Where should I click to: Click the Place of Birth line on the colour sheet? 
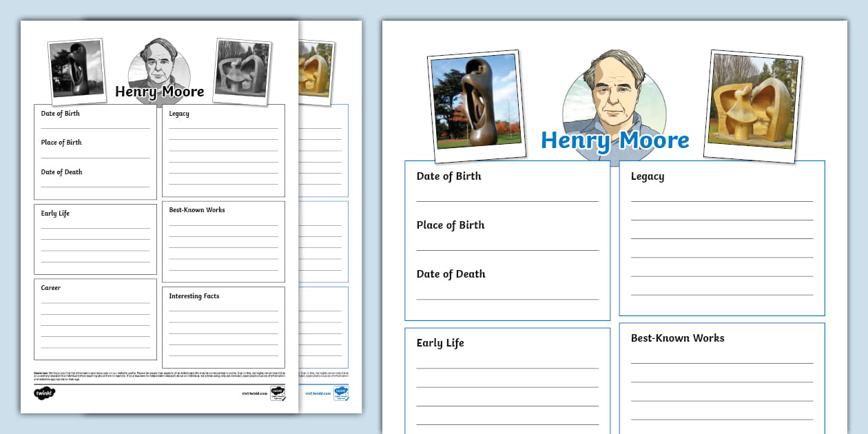point(507,249)
